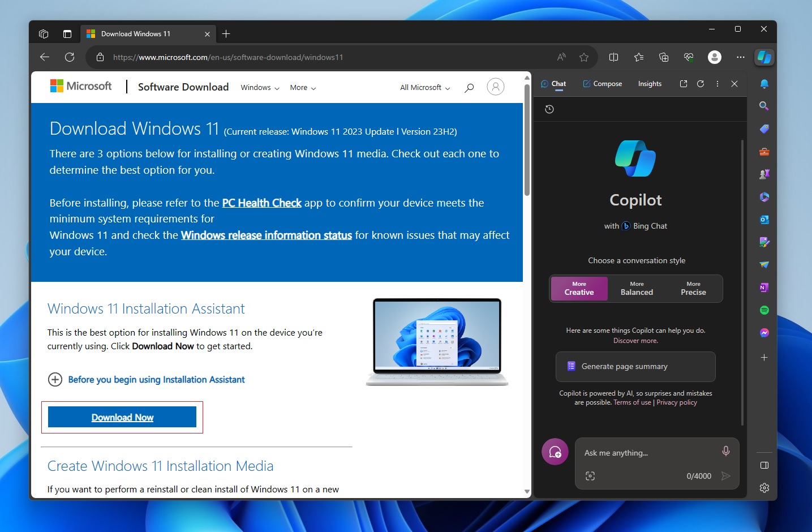This screenshot has height=532, width=812.
Task: Open the All Microsoft dropdown
Action: click(424, 88)
